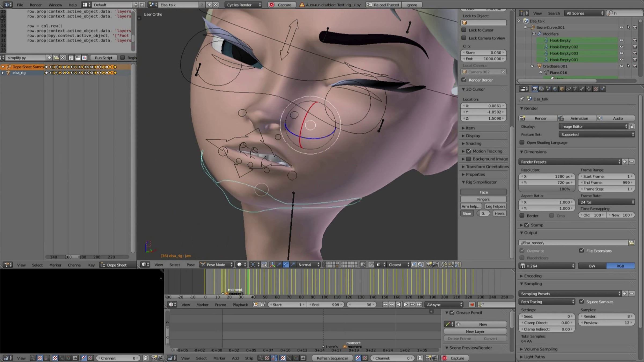Open the Playback menu in timeline
The width and height of the screenshot is (644, 362).
[x=240, y=305]
